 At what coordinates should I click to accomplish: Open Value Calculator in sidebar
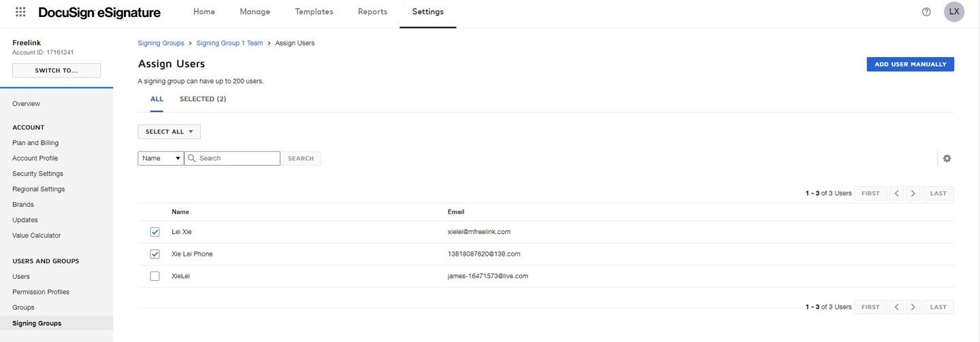pos(37,235)
